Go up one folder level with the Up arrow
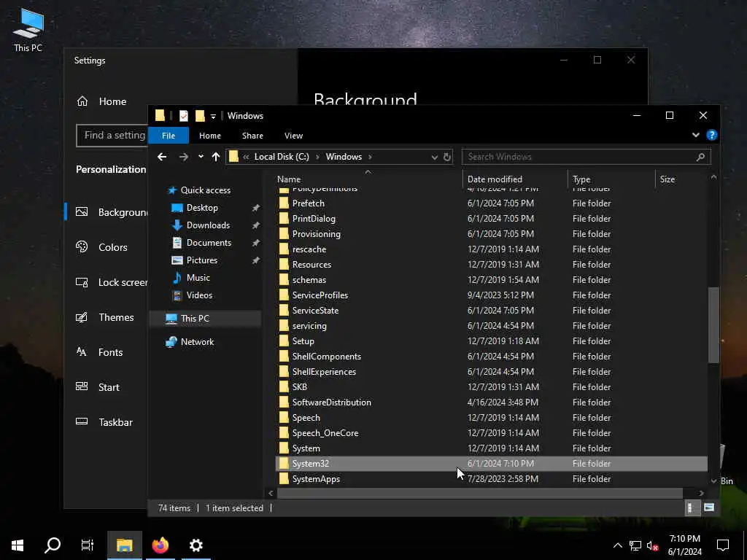Viewport: 747px width, 560px height. pyautogui.click(x=216, y=157)
